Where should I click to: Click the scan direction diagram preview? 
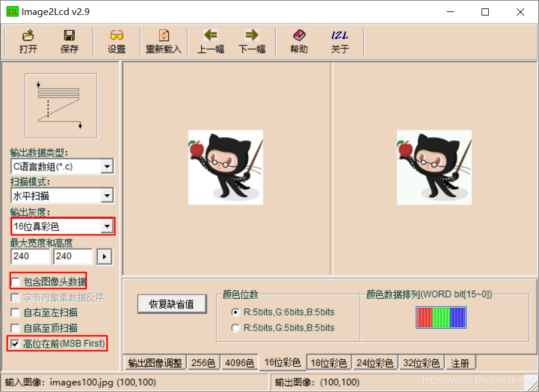click(x=61, y=106)
